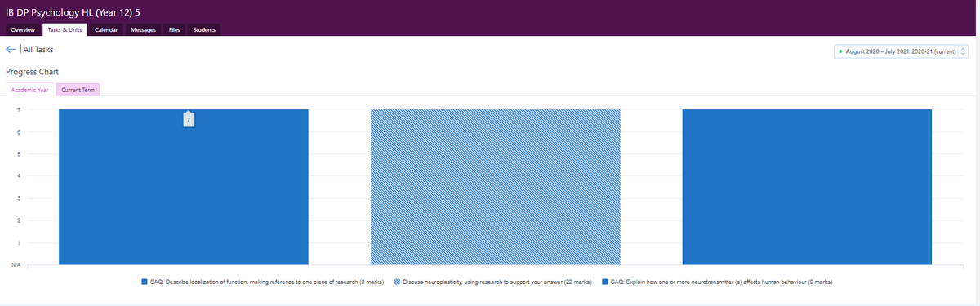This screenshot has height=306, width=980.
Task: Click the third solid blue neurotransmitter bar
Action: coord(807,187)
